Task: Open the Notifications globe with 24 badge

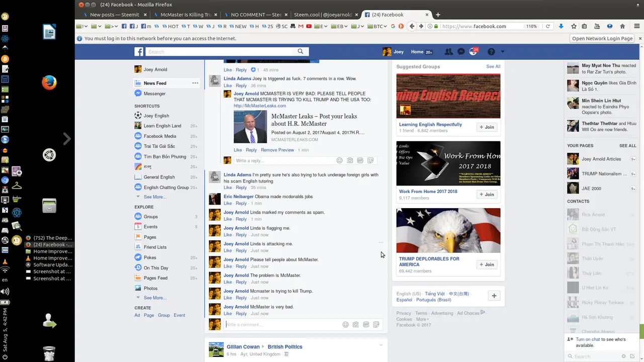Action: (473, 52)
